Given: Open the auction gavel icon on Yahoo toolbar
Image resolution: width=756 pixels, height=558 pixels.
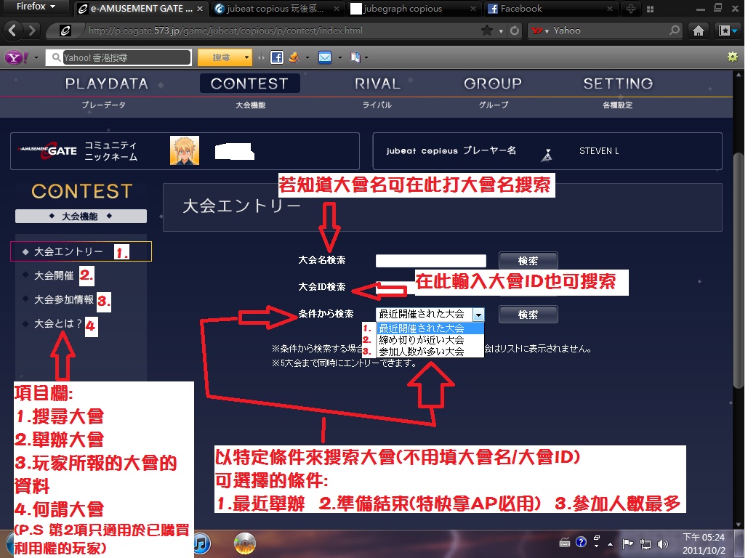Looking at the screenshot, I should (294, 57).
